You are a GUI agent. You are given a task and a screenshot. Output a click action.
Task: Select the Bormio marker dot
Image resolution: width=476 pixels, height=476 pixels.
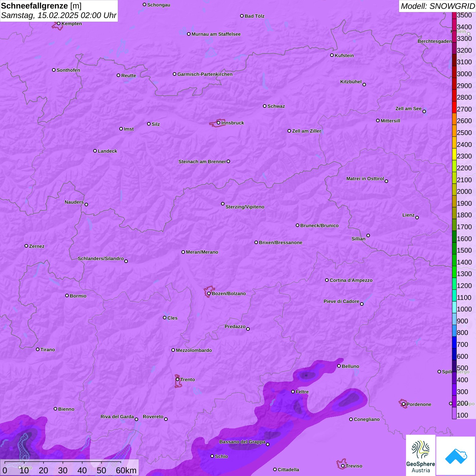click(x=67, y=295)
